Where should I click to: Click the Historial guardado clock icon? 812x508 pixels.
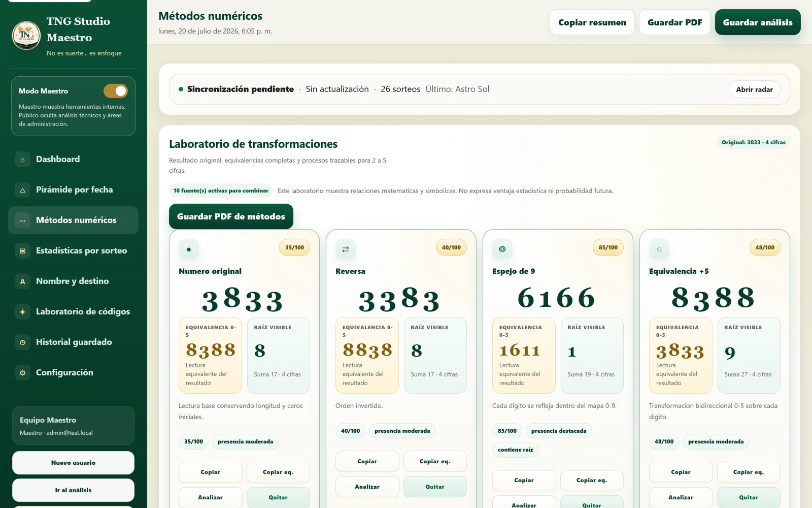coord(22,342)
